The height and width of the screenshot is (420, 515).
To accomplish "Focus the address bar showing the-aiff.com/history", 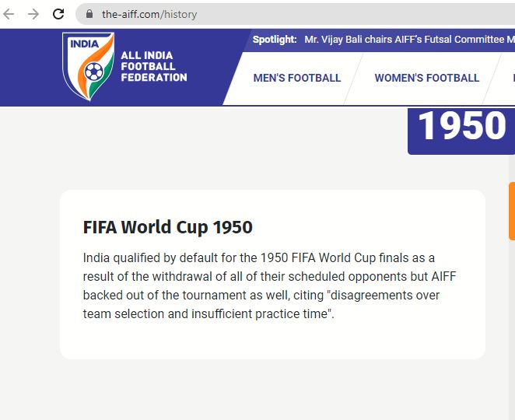I will point(233,14).
